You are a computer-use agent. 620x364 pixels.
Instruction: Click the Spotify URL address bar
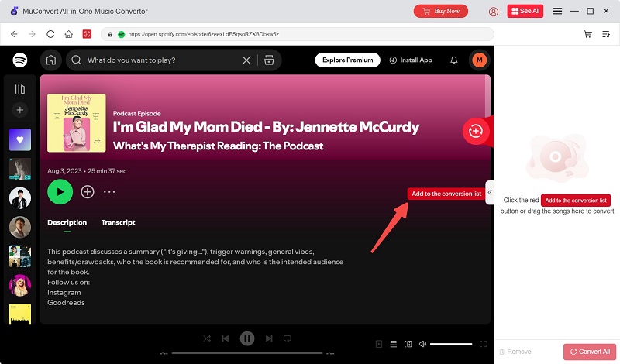click(297, 34)
